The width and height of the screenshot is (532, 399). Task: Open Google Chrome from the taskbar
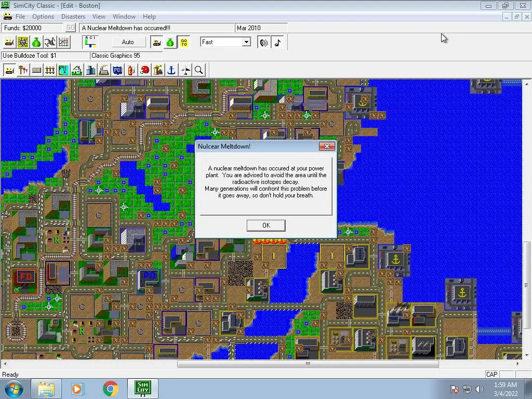[110, 389]
